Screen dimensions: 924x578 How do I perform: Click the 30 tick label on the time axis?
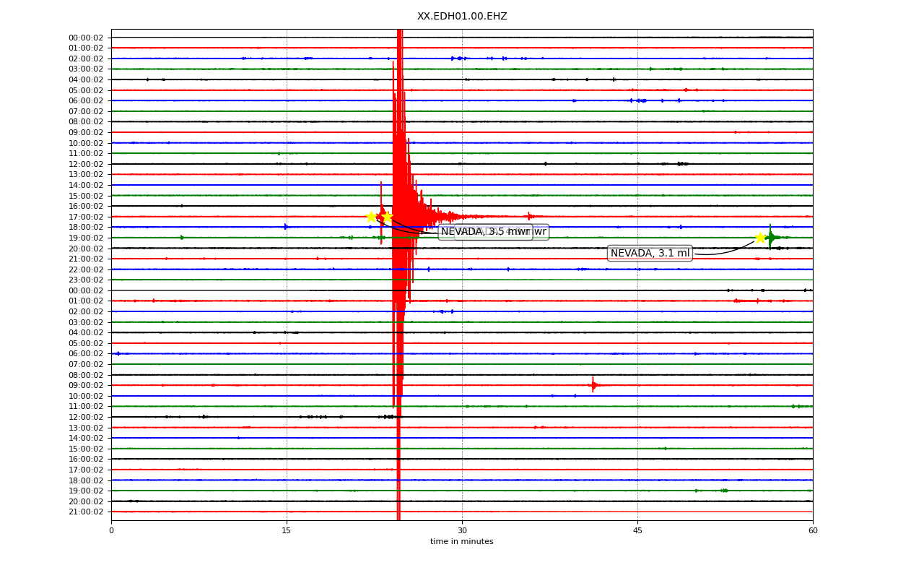tap(462, 531)
